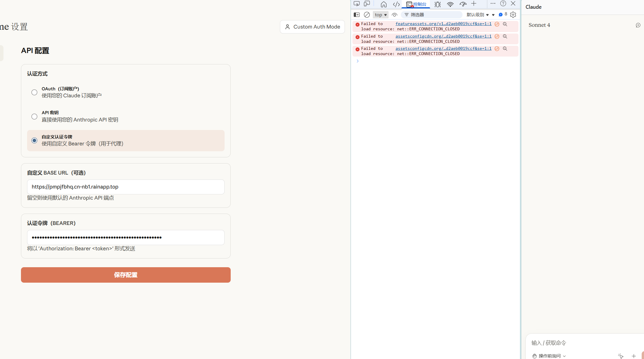Open the 默认级别 log level dropdown

(478, 15)
